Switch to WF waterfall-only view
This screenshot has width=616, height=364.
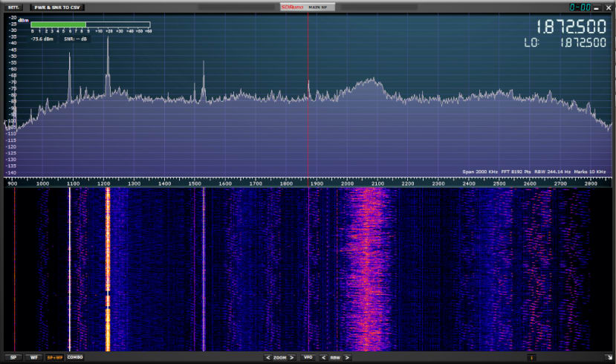[33, 357]
